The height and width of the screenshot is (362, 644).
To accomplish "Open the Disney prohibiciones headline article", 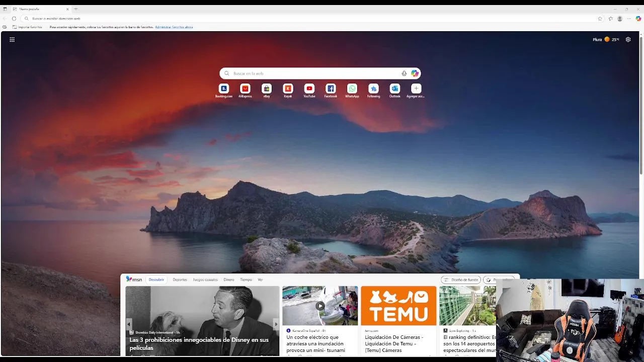I will tap(199, 344).
